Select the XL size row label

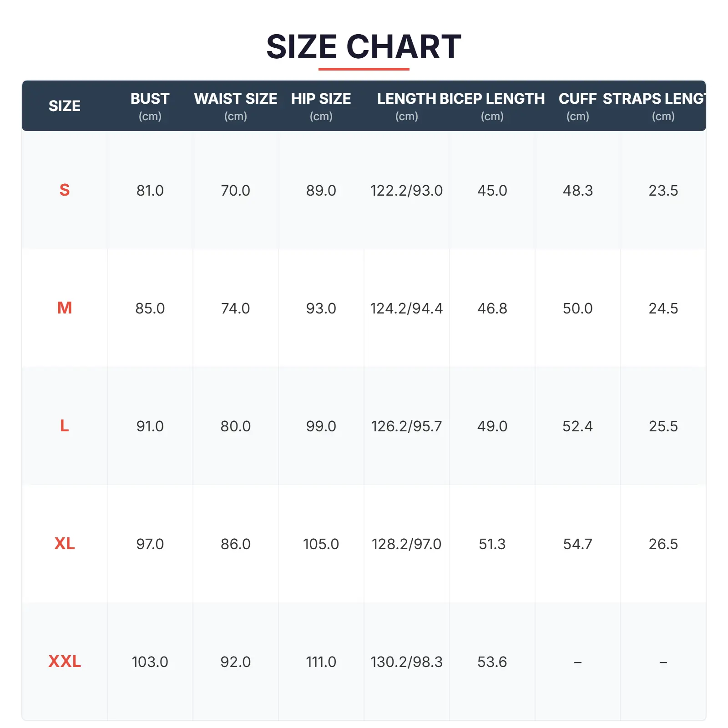point(65,544)
